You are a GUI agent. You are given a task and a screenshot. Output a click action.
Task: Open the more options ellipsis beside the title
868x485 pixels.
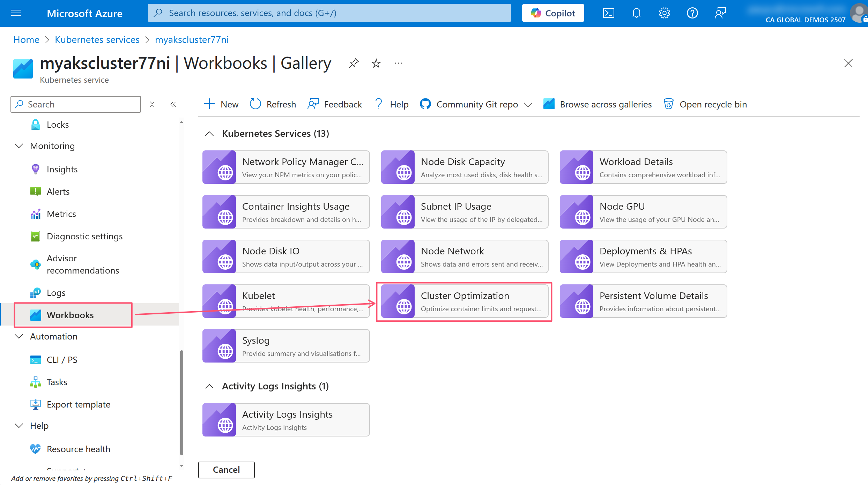pos(398,63)
